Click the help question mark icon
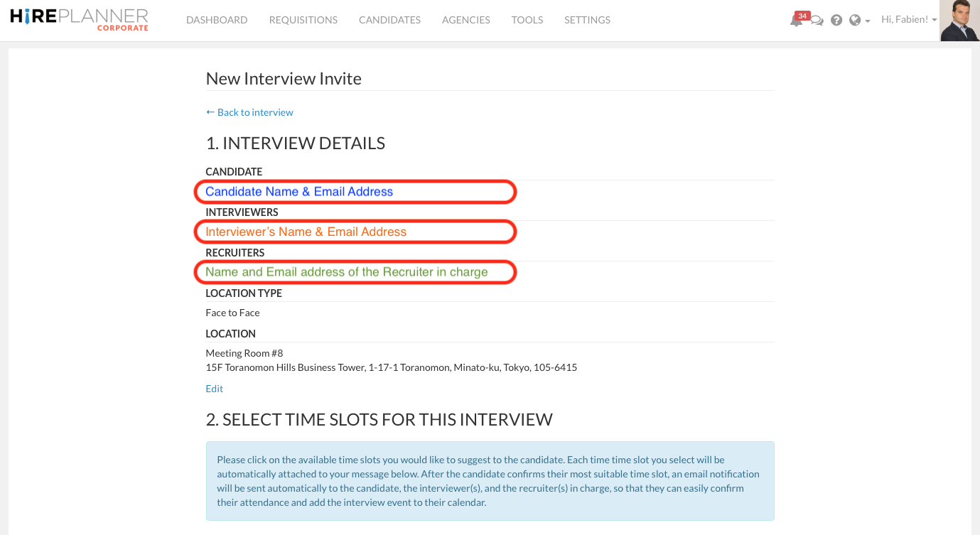The image size is (980, 535). click(x=836, y=21)
